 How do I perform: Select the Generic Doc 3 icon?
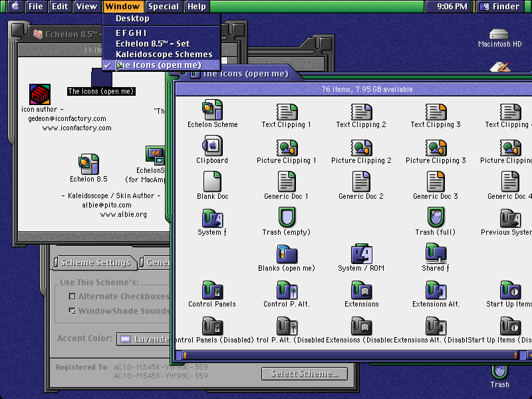(436, 182)
